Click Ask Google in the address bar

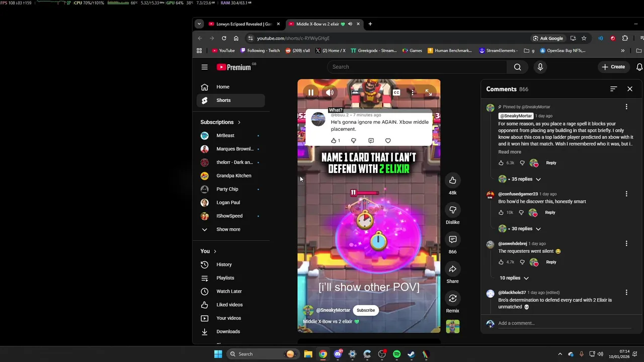[548, 38]
